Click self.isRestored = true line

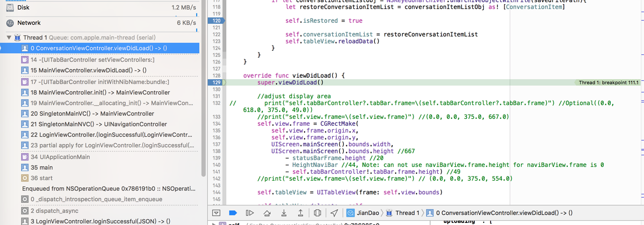tap(324, 21)
